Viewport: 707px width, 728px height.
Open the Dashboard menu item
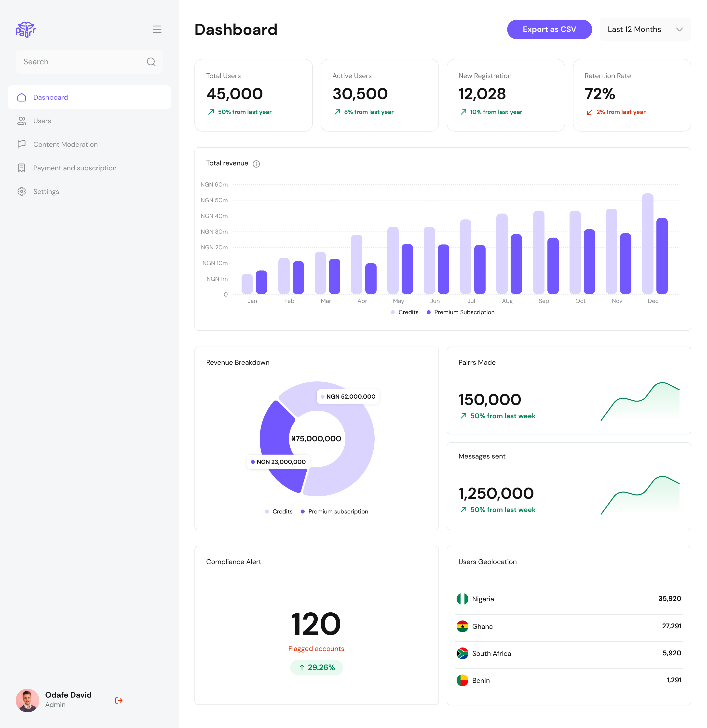89,97
